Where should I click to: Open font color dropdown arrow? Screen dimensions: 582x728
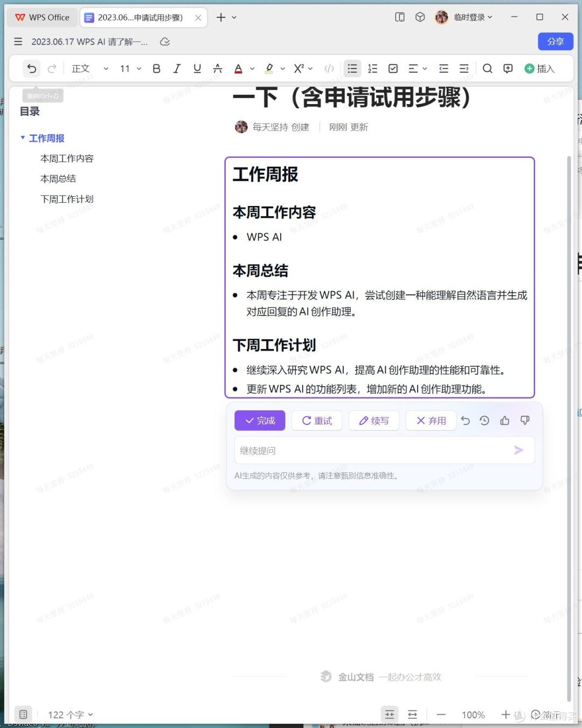tap(252, 69)
